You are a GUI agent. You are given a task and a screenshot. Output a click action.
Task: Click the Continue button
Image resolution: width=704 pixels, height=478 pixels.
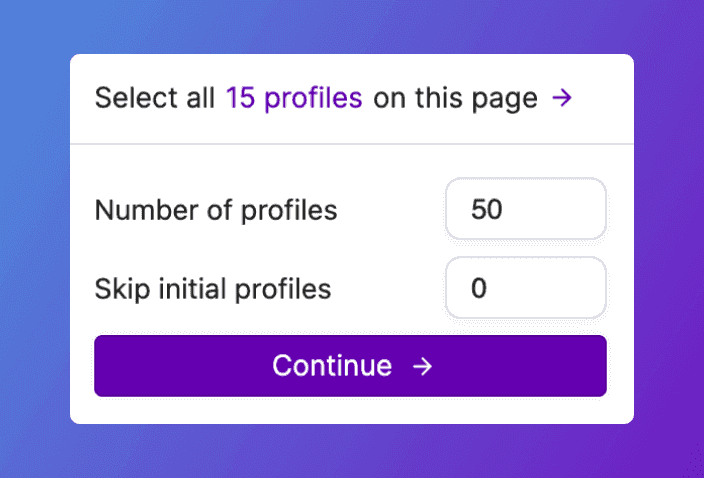click(350, 366)
